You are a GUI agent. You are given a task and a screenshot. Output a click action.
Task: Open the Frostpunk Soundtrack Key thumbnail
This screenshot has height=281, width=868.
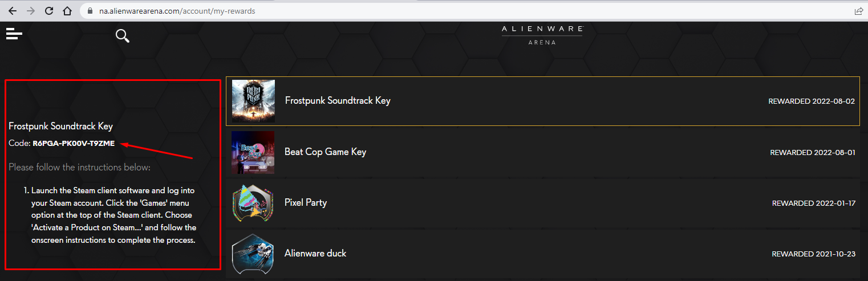click(253, 101)
